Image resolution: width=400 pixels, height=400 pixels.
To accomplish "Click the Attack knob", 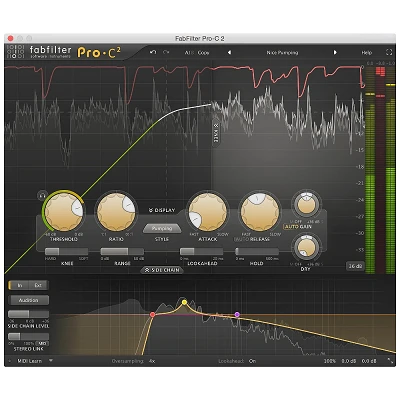I will tap(208, 212).
